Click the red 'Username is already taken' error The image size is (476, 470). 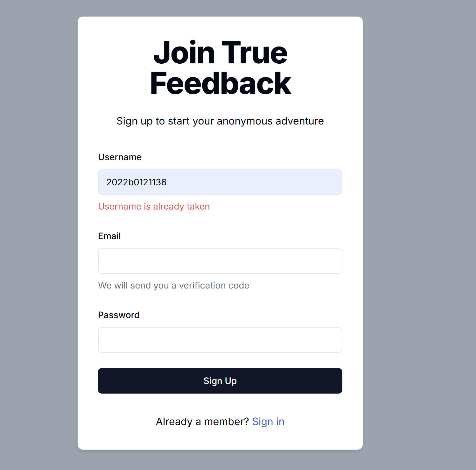154,206
